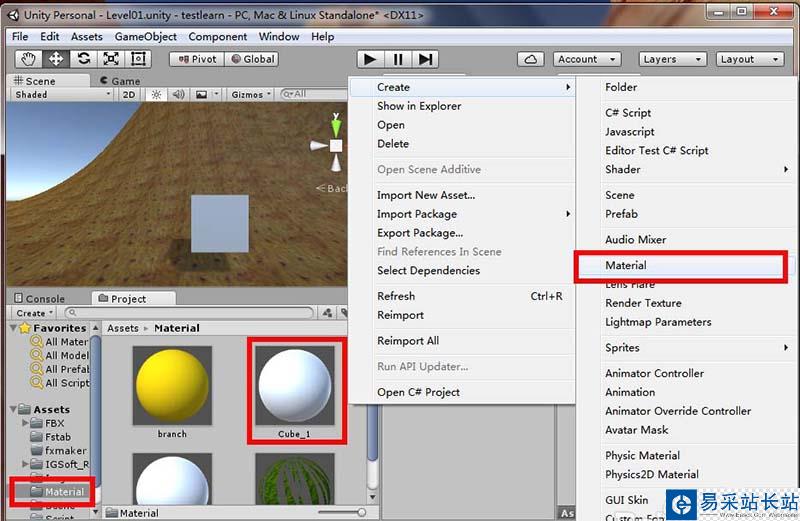Click the Search by Type icon
The height and width of the screenshot is (521, 800).
(327, 313)
